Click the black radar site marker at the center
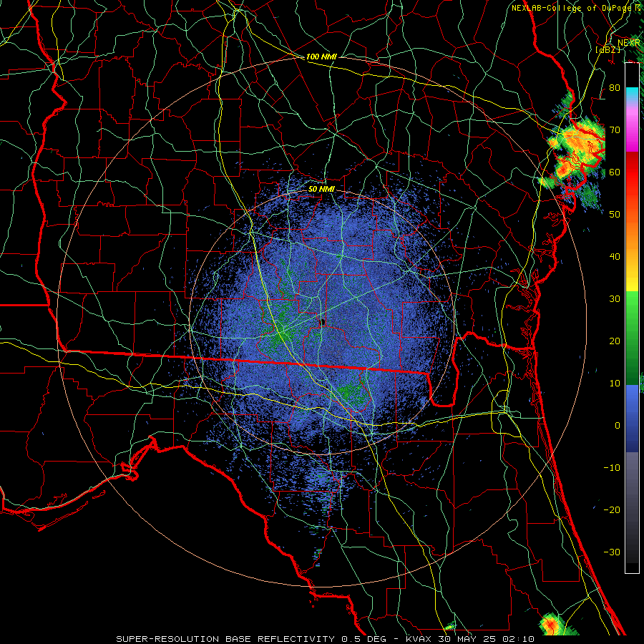Image resolution: width=644 pixels, height=644 pixels. pos(323,322)
